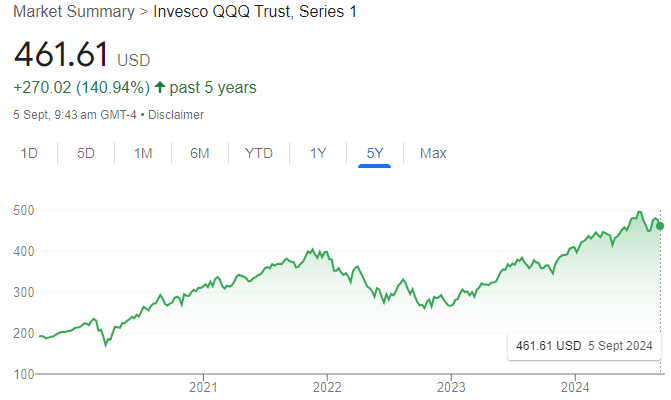Click the active 5Y tab
This screenshot has height=400, width=671.
click(x=375, y=153)
